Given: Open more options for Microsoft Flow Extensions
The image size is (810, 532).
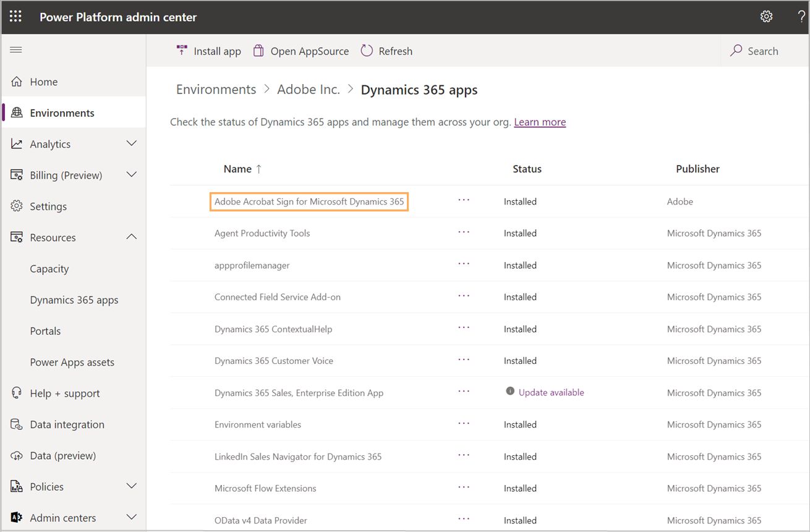Looking at the screenshot, I should click(464, 487).
